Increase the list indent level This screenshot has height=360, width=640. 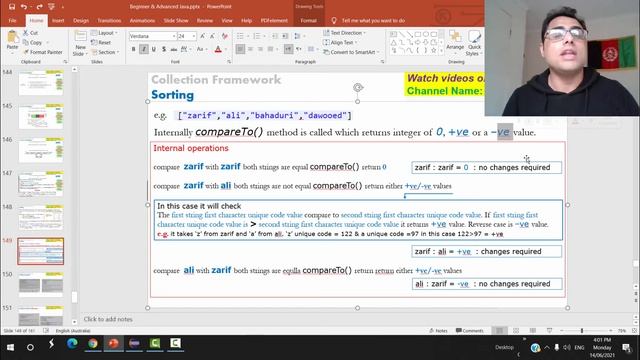285,36
